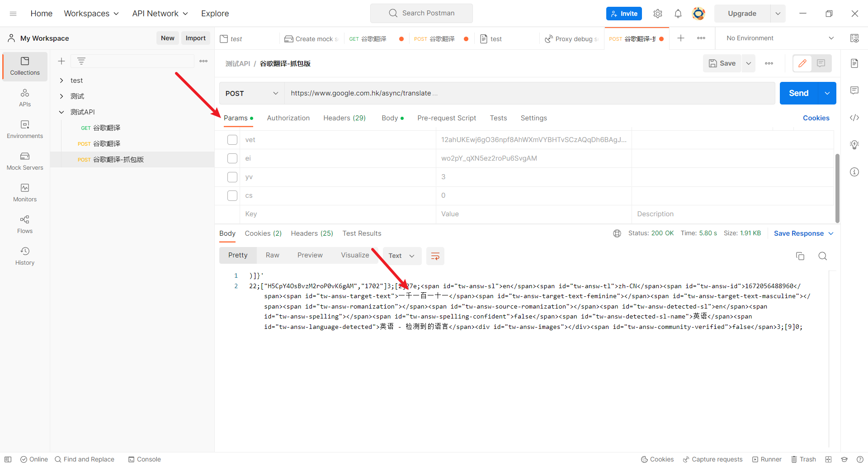The image size is (868, 466).
Task: Click the Cookies link
Action: point(816,118)
